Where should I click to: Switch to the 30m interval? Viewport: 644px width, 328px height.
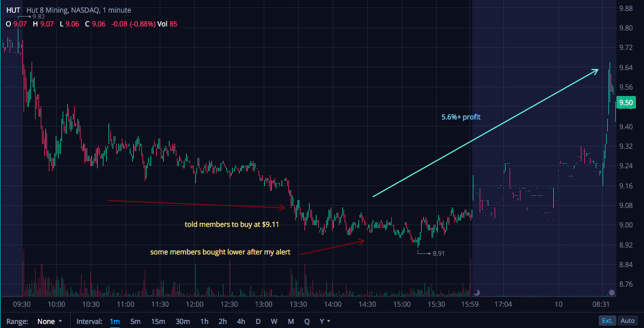182,322
